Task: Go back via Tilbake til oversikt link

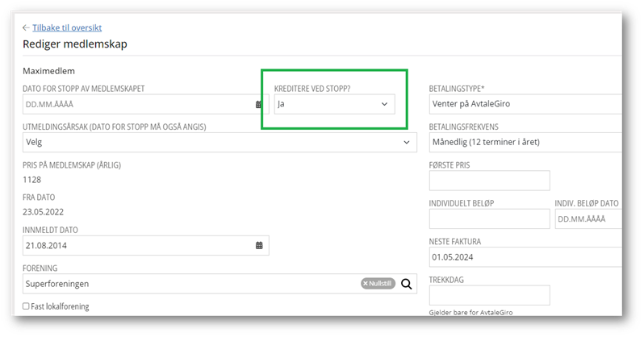Action: click(x=67, y=27)
